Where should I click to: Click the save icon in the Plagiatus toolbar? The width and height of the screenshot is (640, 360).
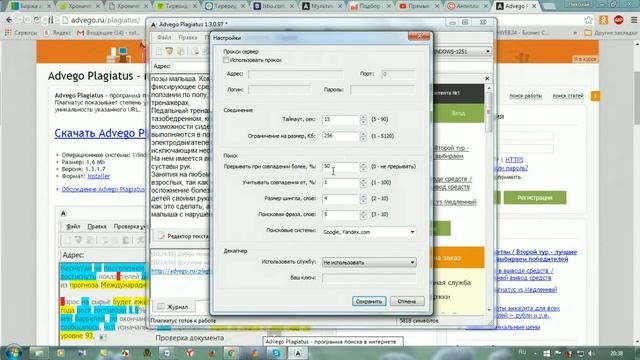pyautogui.click(x=180, y=51)
